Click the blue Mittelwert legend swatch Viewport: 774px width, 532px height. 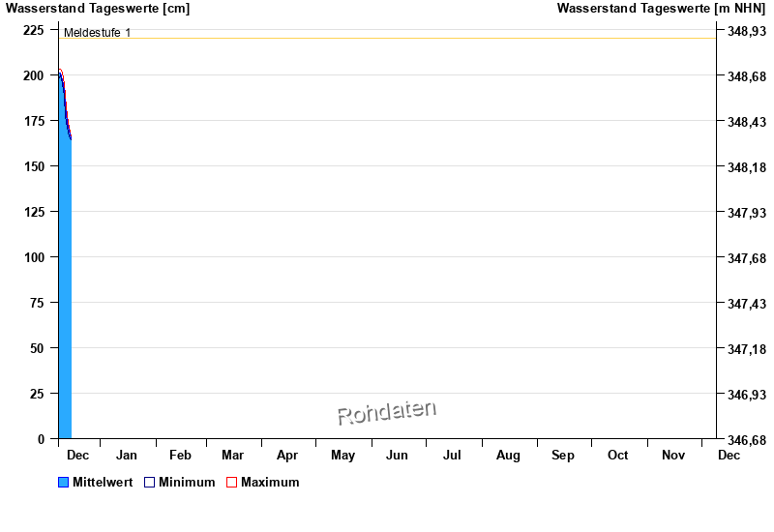pos(64,483)
